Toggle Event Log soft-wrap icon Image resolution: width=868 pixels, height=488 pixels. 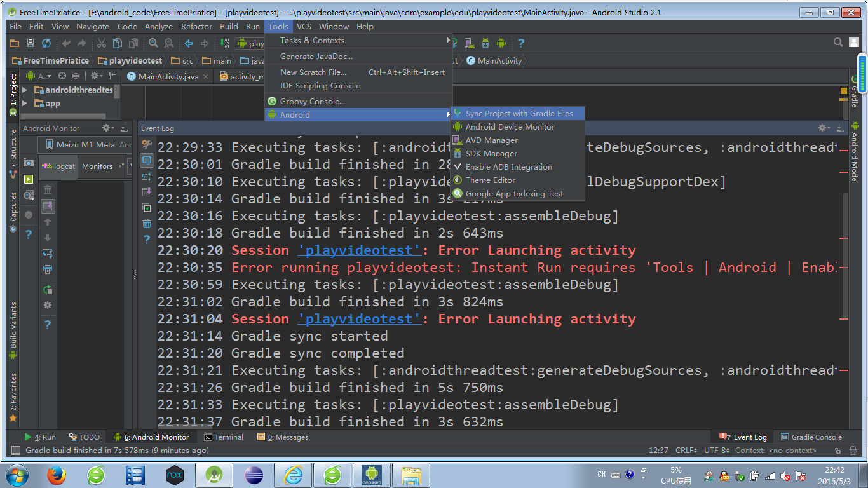click(147, 176)
